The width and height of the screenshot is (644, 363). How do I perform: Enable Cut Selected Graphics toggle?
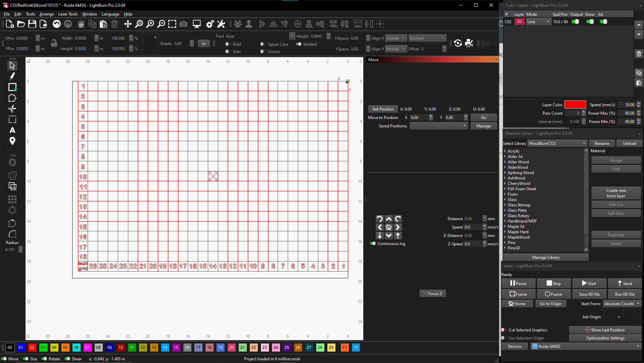tap(504, 330)
